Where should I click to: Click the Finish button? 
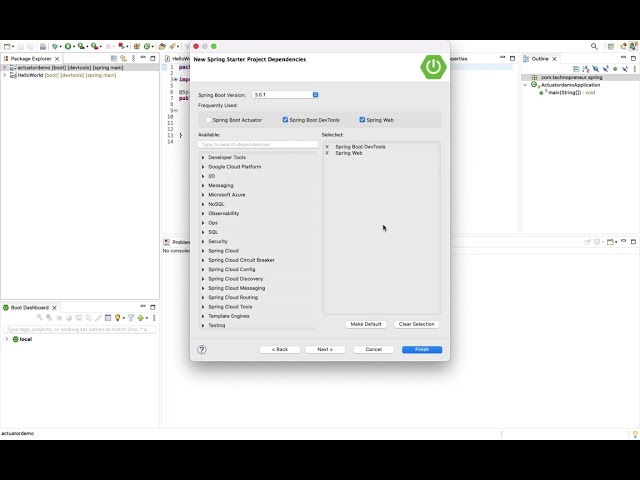tap(422, 349)
